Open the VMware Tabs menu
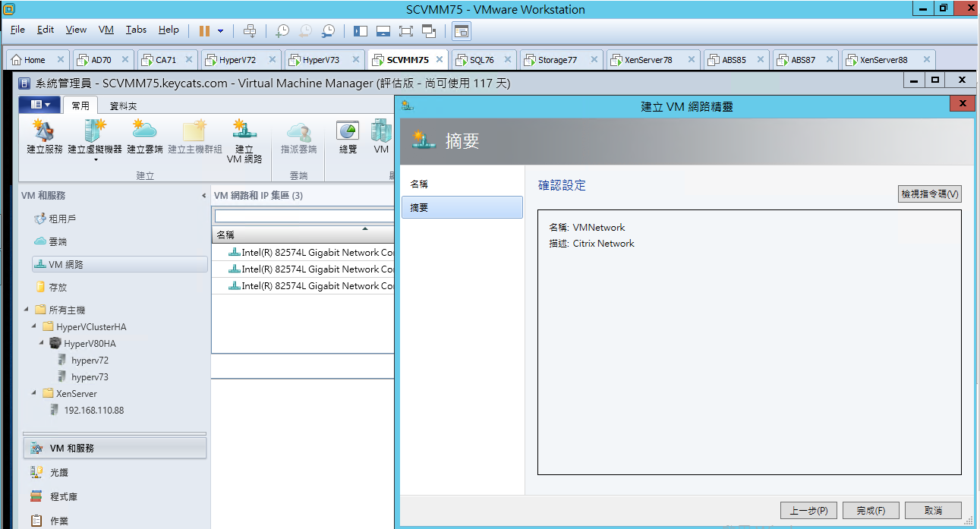The image size is (980, 529). (x=137, y=30)
